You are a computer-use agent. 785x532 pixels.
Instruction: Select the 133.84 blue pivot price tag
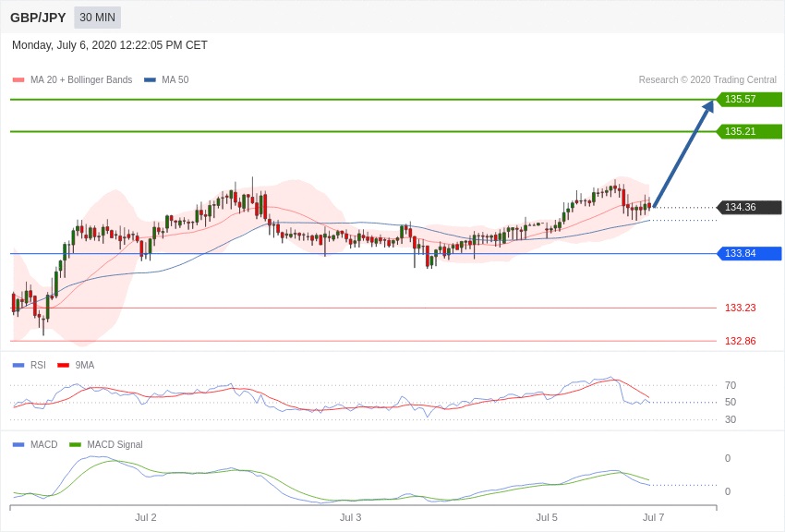[748, 253]
